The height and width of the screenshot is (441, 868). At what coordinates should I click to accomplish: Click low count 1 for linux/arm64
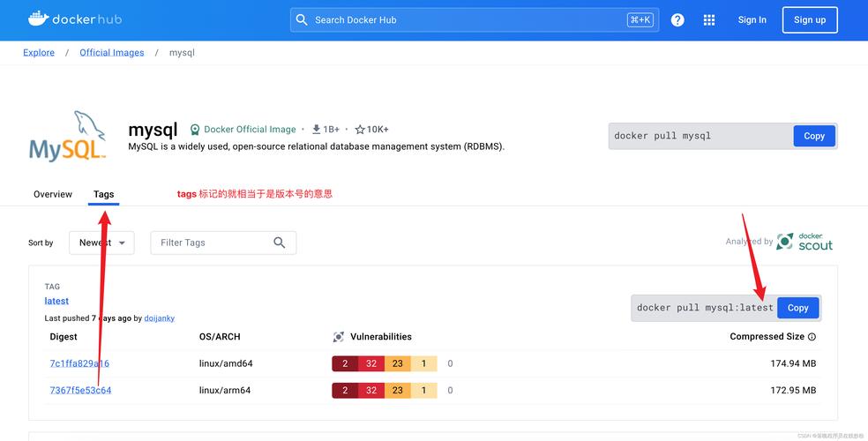click(x=423, y=390)
